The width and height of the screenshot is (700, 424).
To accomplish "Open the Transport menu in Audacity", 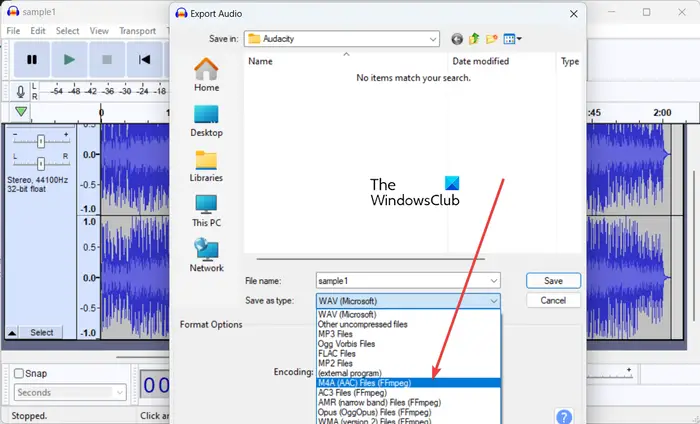I will click(x=138, y=31).
